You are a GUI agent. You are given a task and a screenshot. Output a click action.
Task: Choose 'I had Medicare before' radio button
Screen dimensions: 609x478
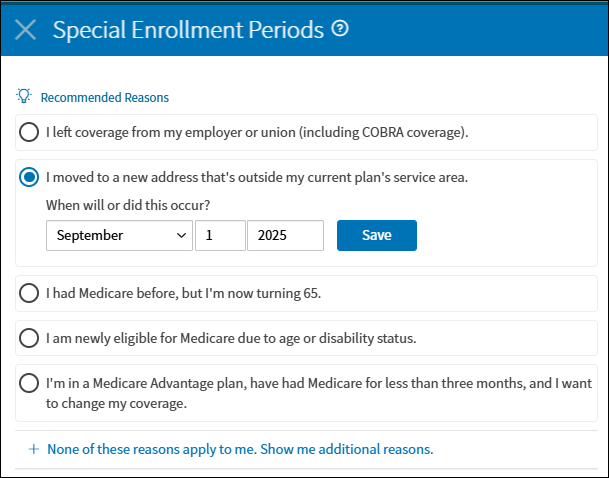(29, 293)
